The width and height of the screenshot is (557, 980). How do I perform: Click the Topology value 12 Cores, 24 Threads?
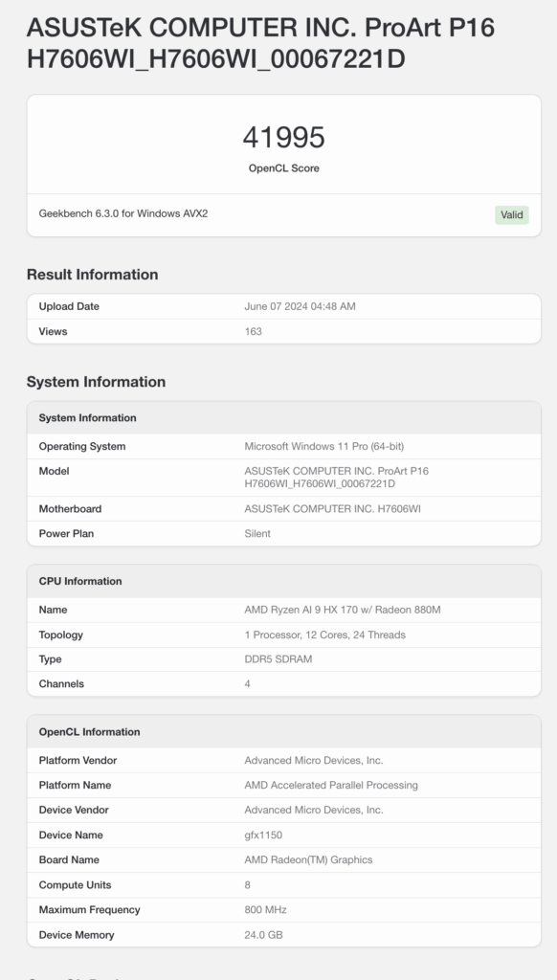[325, 635]
